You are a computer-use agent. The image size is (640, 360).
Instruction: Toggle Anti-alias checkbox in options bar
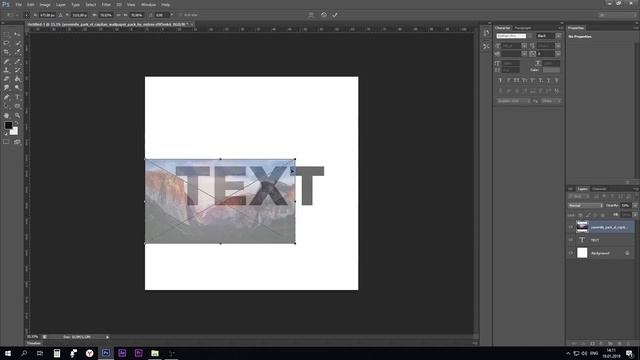(x=180, y=15)
